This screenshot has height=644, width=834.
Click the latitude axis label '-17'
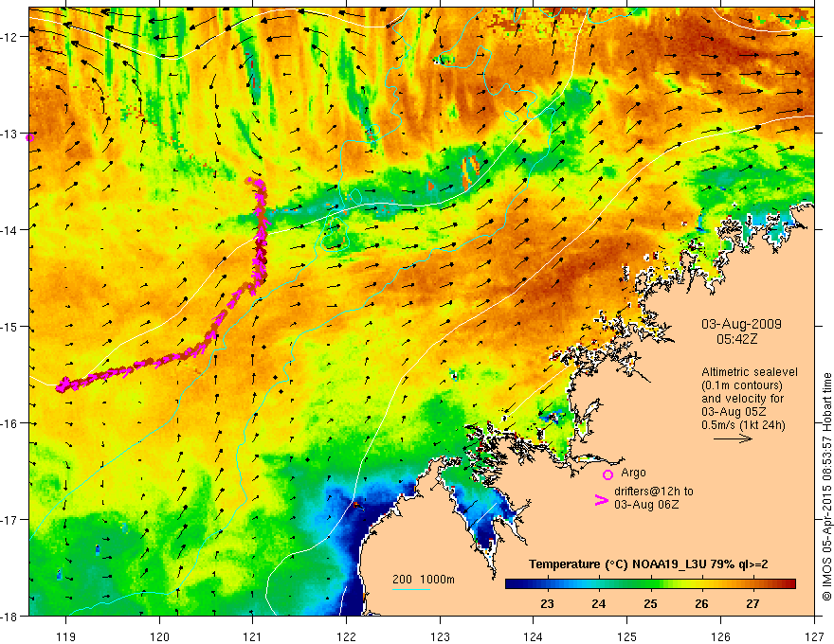click(x=10, y=520)
